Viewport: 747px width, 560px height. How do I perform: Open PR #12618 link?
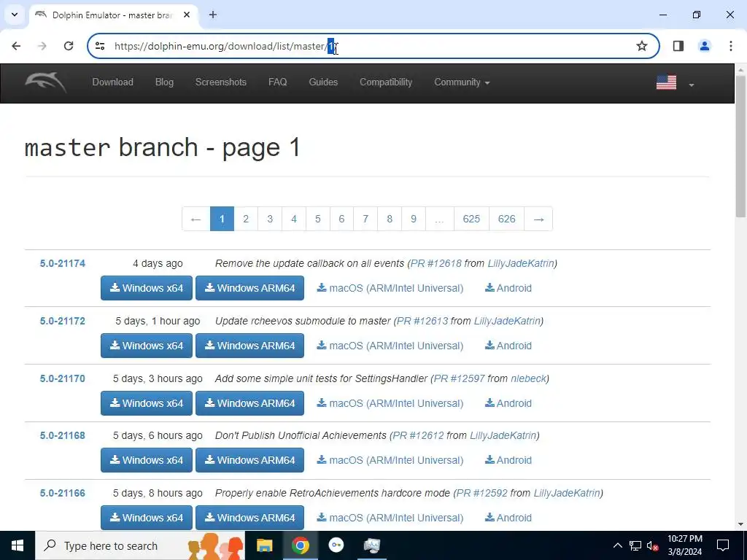[436, 263]
